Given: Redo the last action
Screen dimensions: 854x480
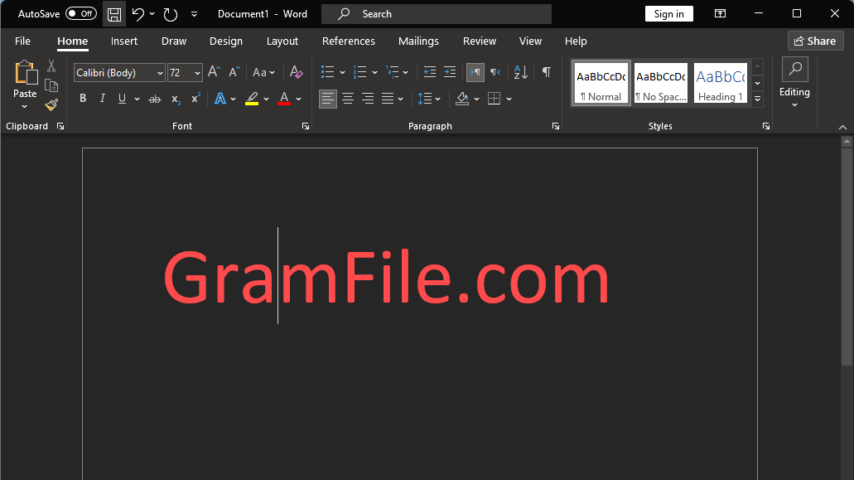Looking at the screenshot, I should 170,14.
